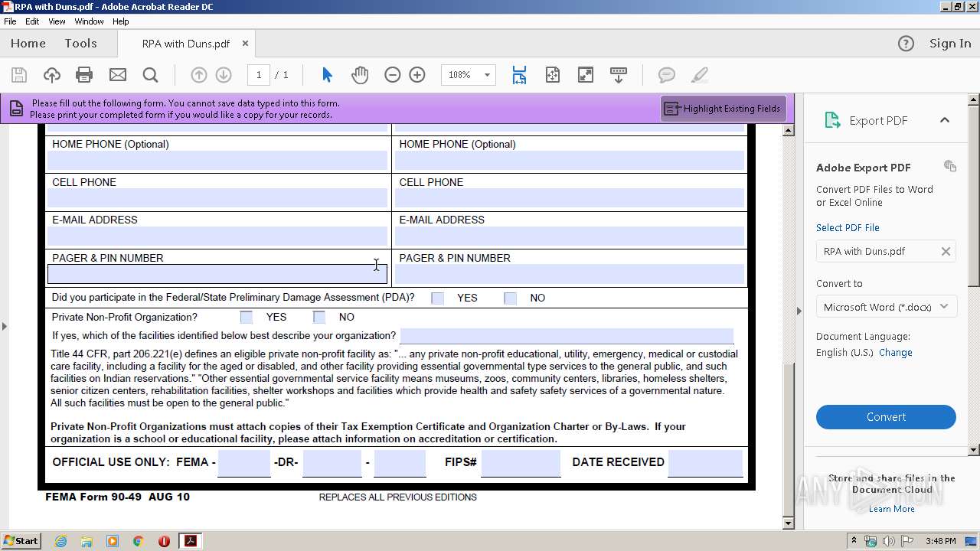The height and width of the screenshot is (551, 980).
Task: Click fit one full page icon
Action: 552,75
